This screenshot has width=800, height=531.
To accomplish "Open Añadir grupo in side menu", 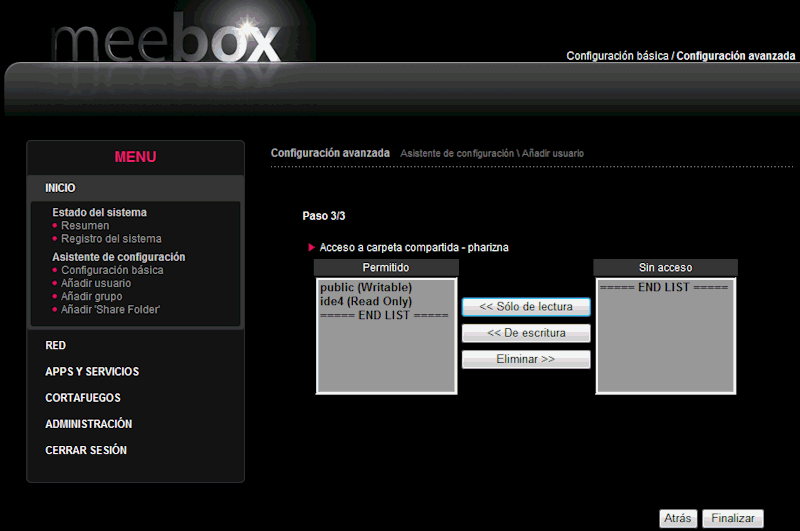I will pyautogui.click(x=92, y=296).
